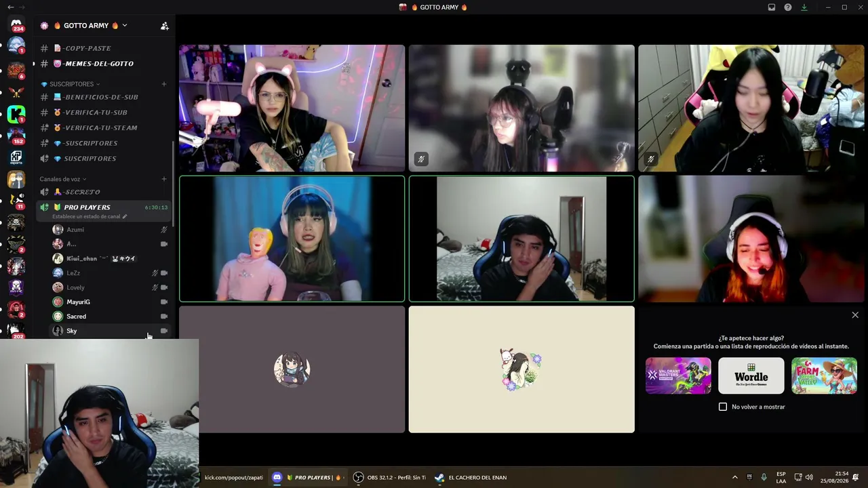Click Establece un estado de canal link
868x488 pixels.
click(86, 216)
